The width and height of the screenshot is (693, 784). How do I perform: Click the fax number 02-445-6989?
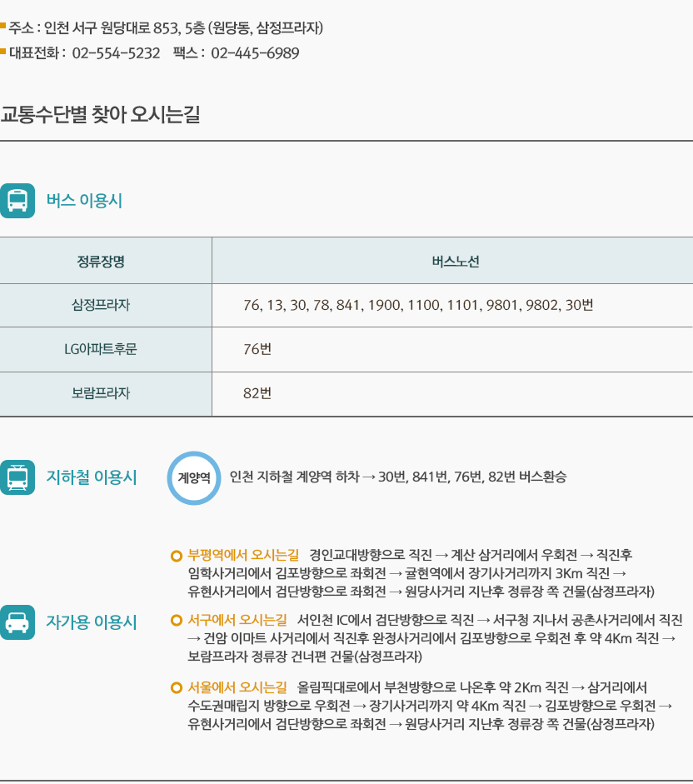pos(255,53)
